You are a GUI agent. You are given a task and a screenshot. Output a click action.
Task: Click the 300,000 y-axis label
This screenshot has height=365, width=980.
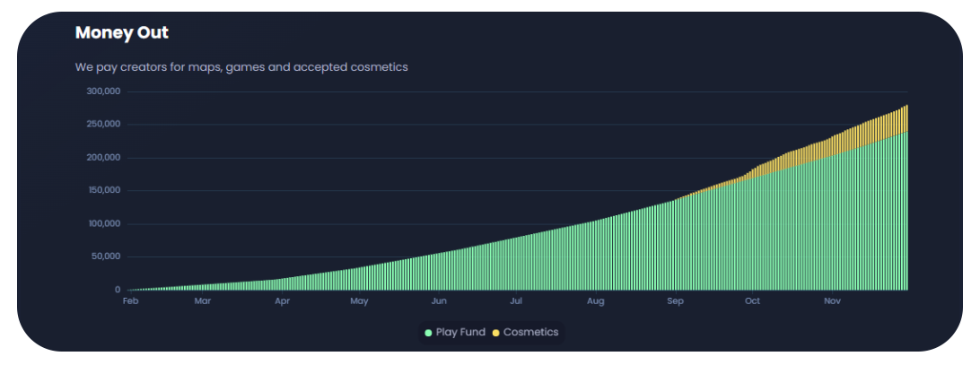tap(103, 91)
